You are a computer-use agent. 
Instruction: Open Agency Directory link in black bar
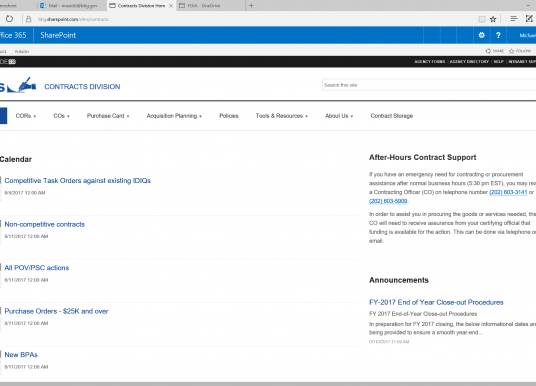point(469,62)
